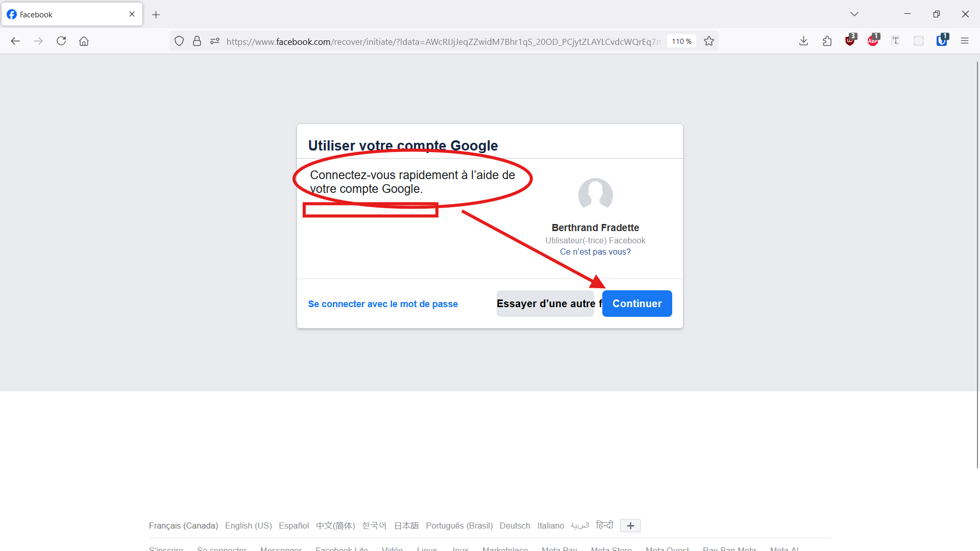The height and width of the screenshot is (551, 980).
Task: Show tracking protection shield info
Action: pos(179,41)
